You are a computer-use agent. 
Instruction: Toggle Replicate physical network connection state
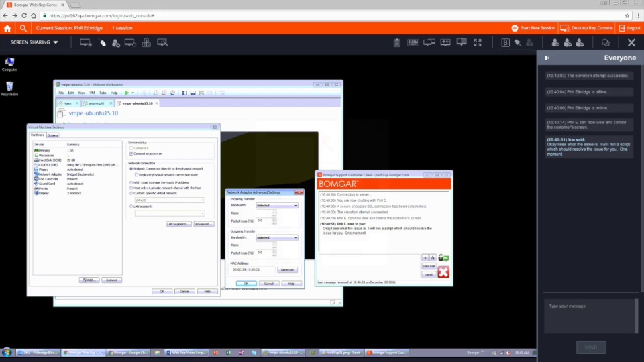coord(137,175)
